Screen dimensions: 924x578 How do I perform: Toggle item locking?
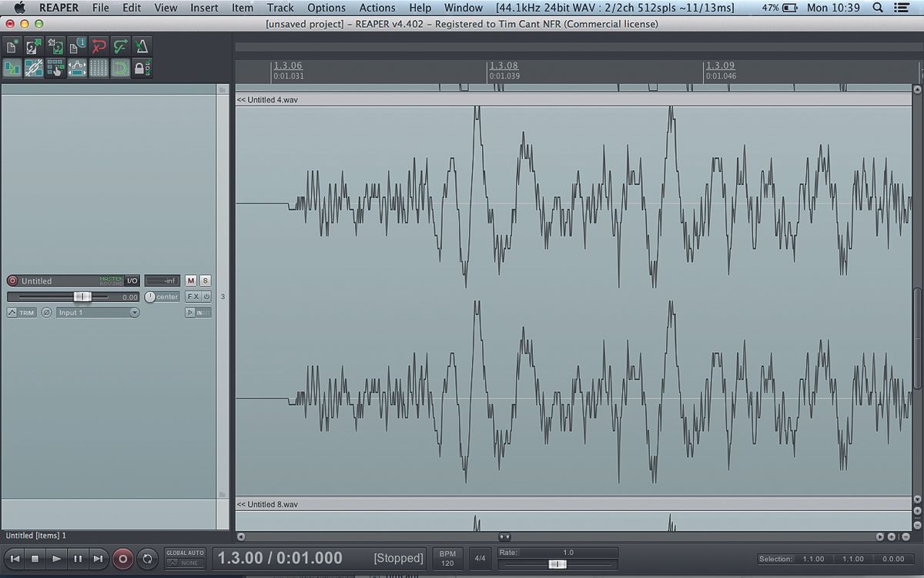[x=142, y=68]
